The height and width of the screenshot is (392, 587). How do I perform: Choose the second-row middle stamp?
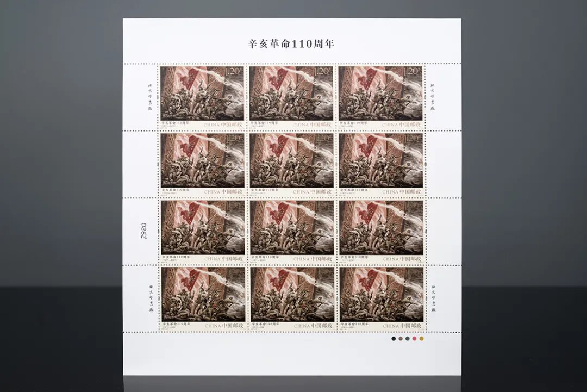[x=292, y=164]
